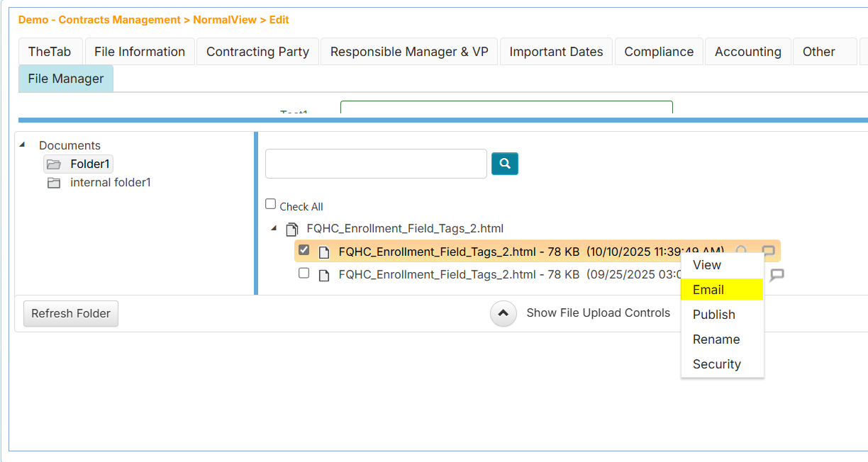Click the internal folder1 folder icon
The height and width of the screenshot is (462, 868).
coord(53,183)
